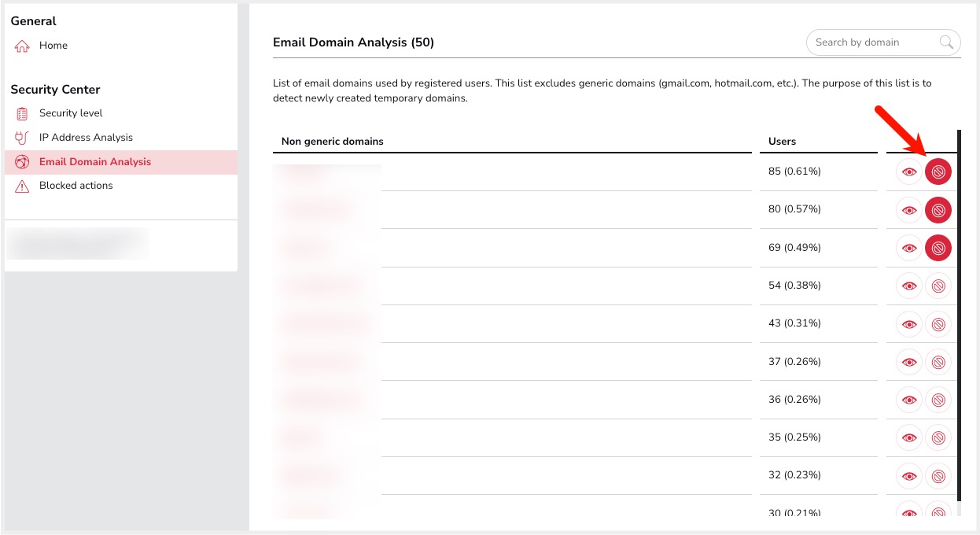Image resolution: width=980 pixels, height=535 pixels.
Task: Click the IP Address Analysis stethoscope icon
Action: coord(22,138)
